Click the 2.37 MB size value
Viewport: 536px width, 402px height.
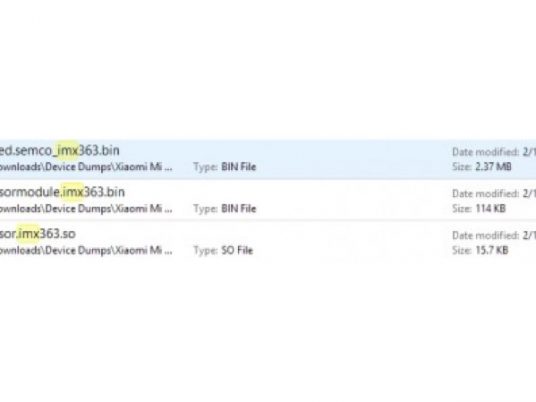[493, 167]
